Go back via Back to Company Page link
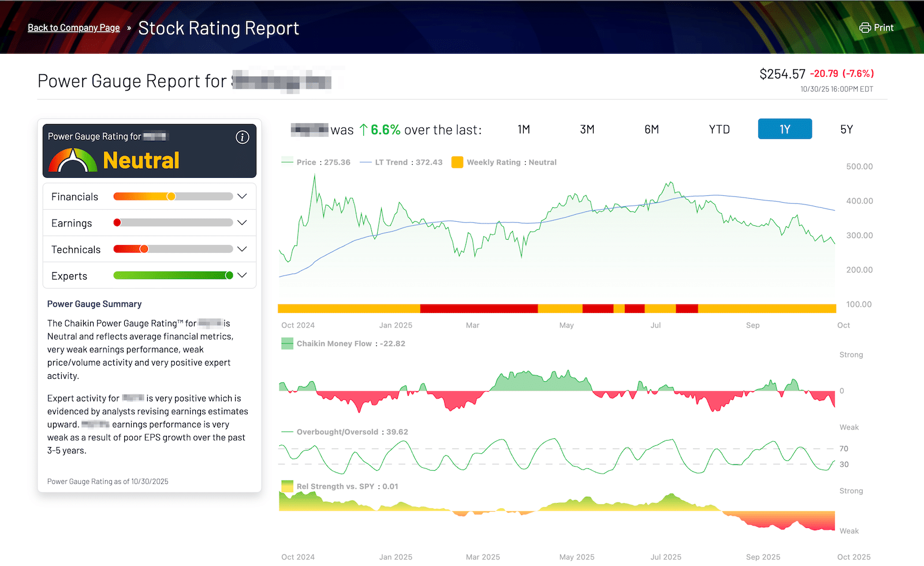 point(74,28)
